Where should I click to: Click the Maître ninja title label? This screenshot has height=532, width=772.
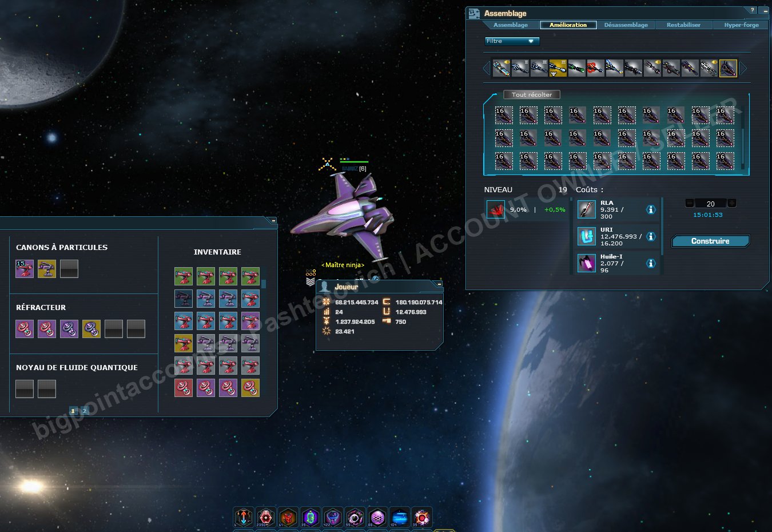(343, 265)
